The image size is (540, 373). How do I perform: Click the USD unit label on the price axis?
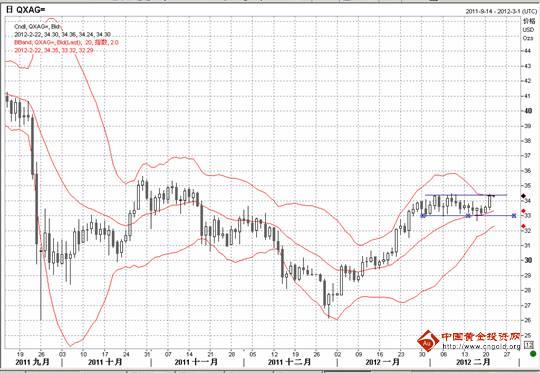(528, 30)
